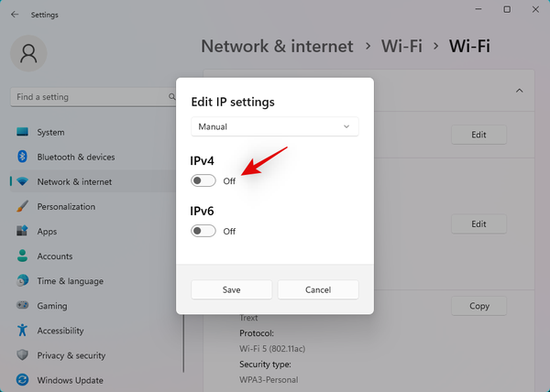Click the first Wi-Fi breadcrumb
This screenshot has height=392, width=550.
tap(402, 46)
